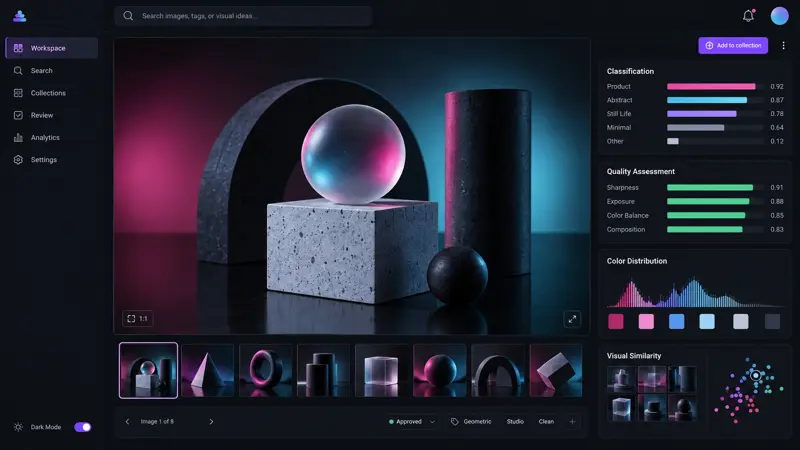
Task: Click the Studio tag
Action: [x=515, y=421]
